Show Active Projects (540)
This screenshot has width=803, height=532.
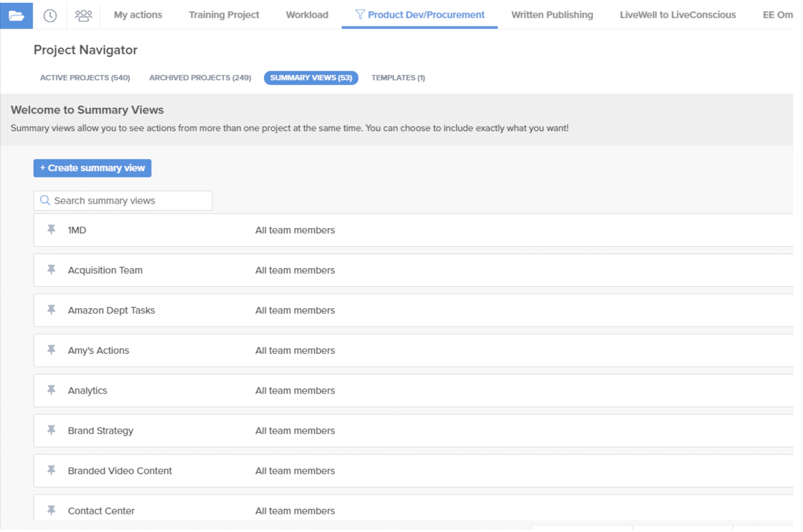pos(85,78)
